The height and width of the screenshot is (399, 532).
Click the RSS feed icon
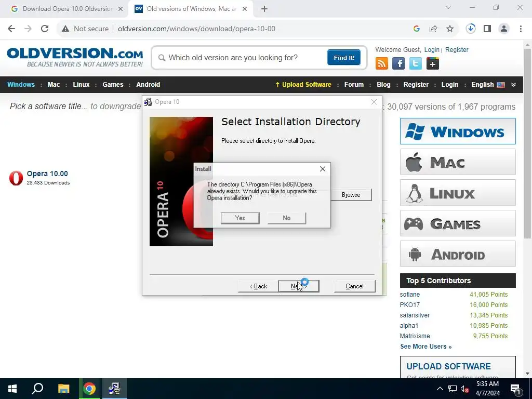(382, 63)
